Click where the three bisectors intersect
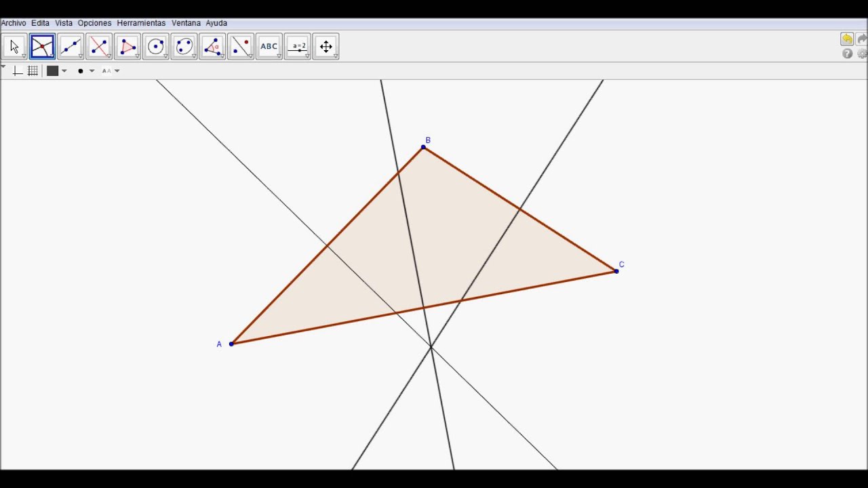The width and height of the screenshot is (868, 488). 431,347
